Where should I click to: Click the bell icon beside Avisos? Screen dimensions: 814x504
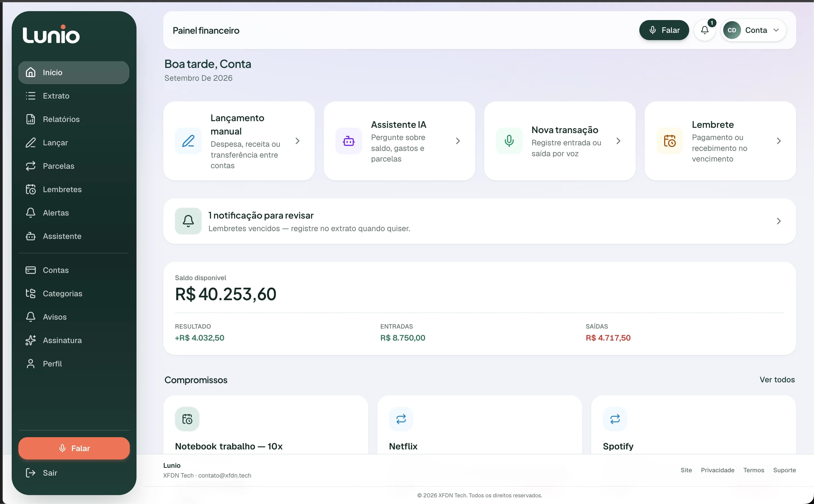(31, 317)
